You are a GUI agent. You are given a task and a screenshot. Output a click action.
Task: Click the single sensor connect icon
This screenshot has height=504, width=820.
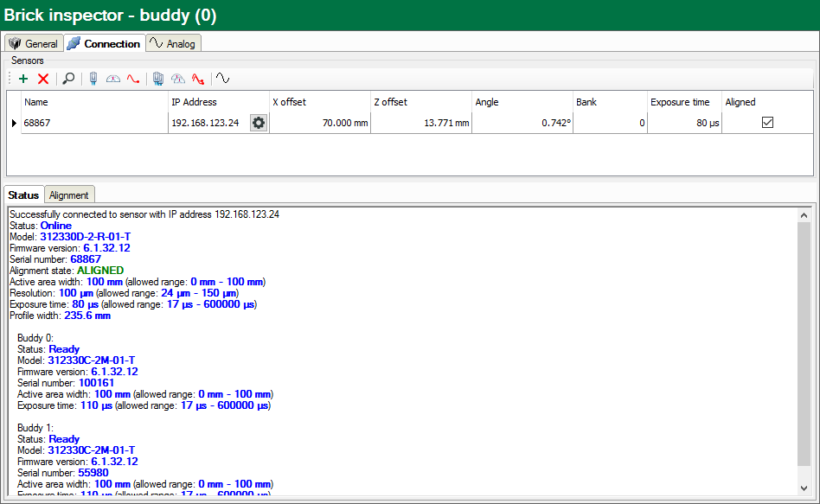coord(93,79)
